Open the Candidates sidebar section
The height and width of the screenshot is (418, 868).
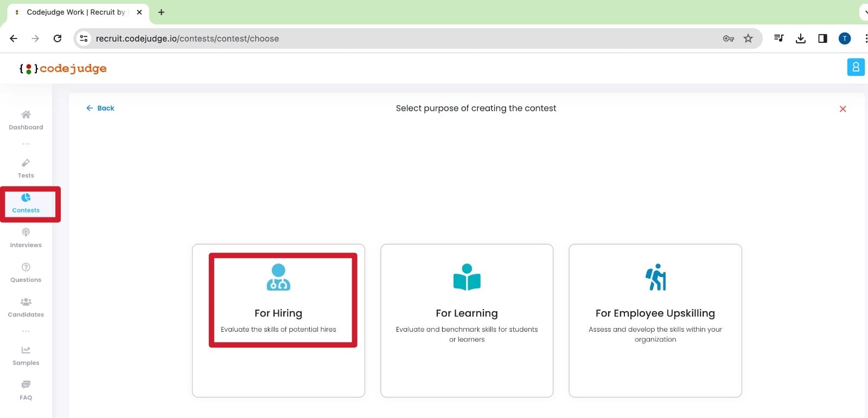point(25,307)
